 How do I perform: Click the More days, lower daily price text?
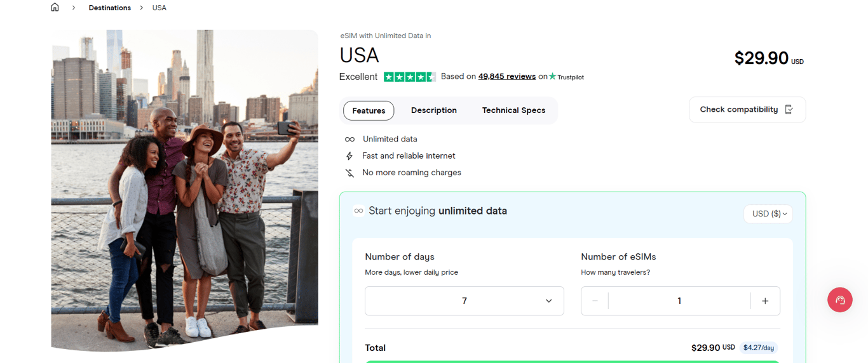click(411, 272)
